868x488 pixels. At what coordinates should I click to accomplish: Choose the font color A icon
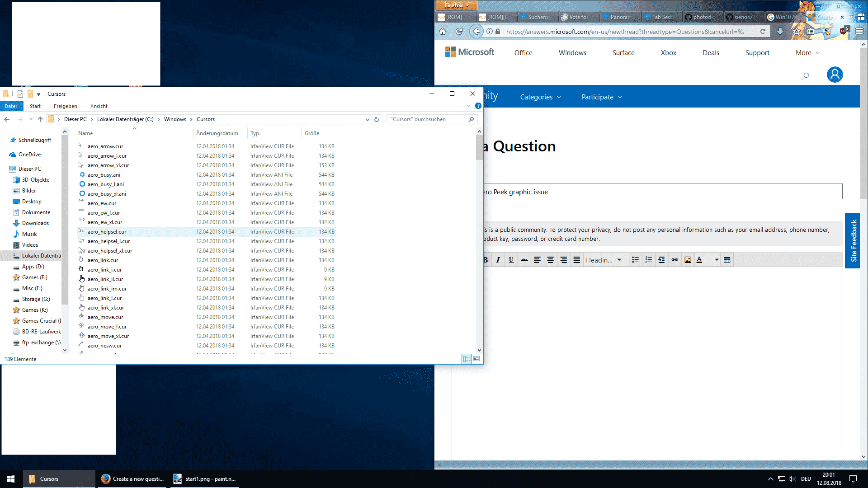(699, 260)
